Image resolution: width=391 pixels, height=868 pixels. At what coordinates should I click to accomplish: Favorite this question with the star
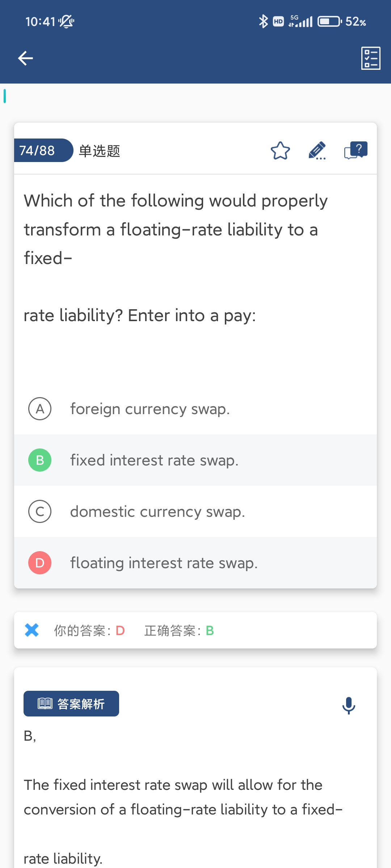point(280,151)
